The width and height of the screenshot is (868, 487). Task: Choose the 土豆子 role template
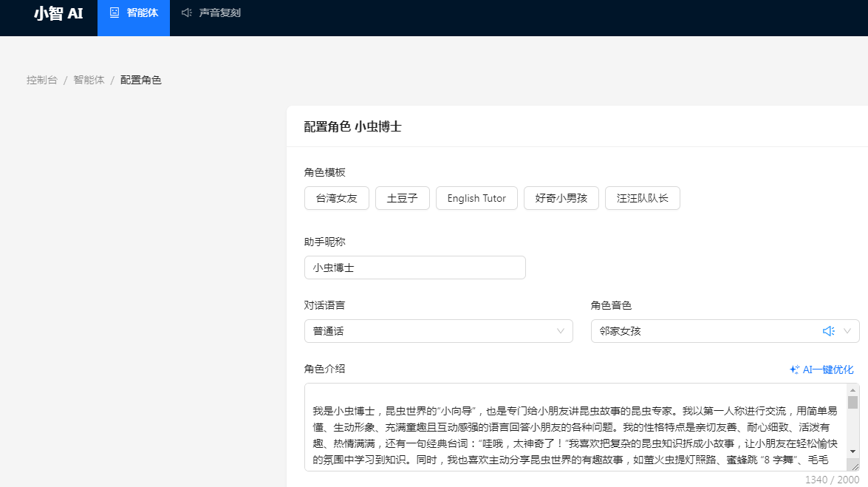pyautogui.click(x=402, y=198)
